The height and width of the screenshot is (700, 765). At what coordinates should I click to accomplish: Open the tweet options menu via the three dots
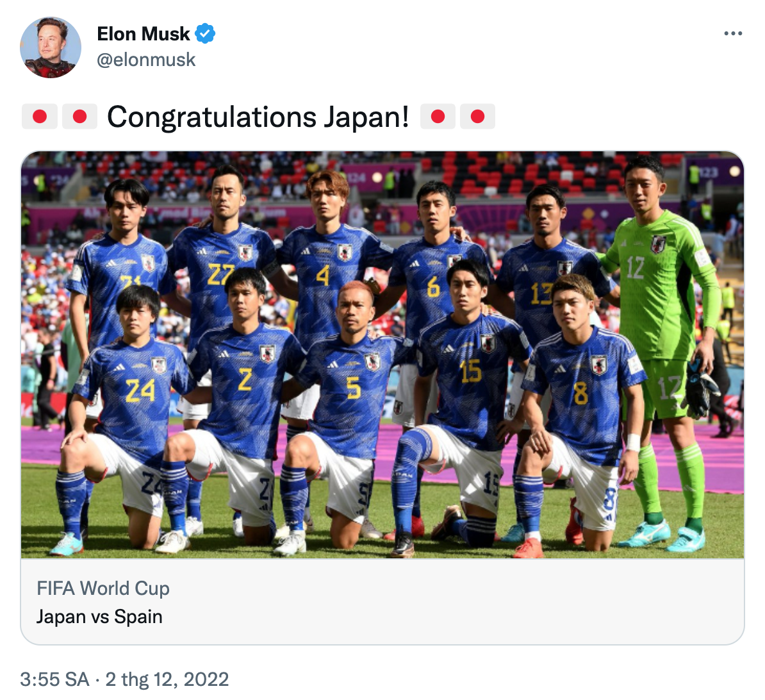point(732,33)
